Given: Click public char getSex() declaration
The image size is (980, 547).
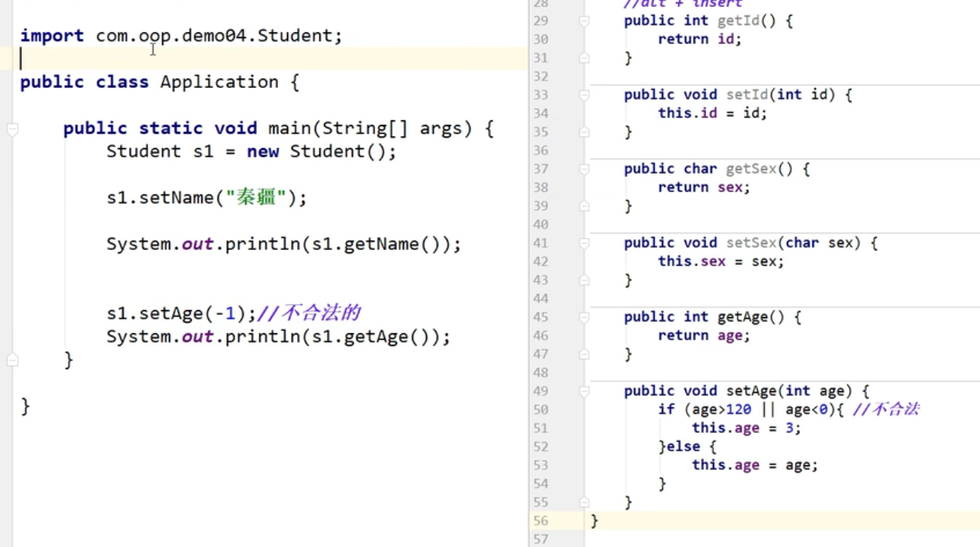Looking at the screenshot, I should pos(717,169).
